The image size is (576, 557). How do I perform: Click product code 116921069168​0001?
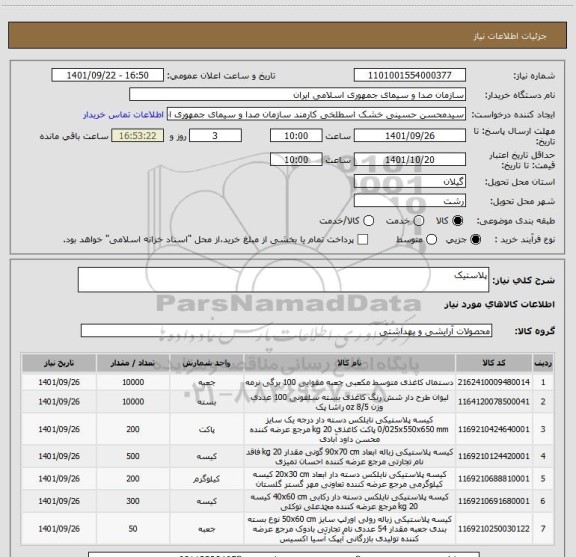click(x=494, y=501)
